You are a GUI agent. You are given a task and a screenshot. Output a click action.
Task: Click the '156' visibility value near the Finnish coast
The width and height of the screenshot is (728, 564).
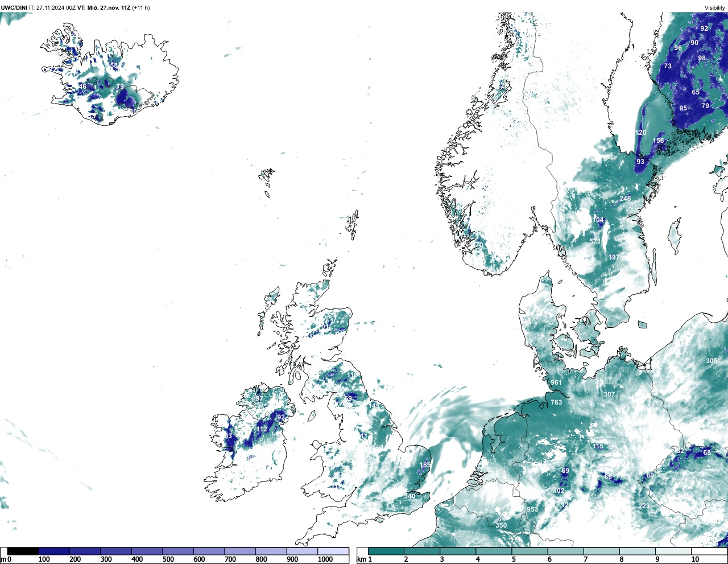click(658, 141)
